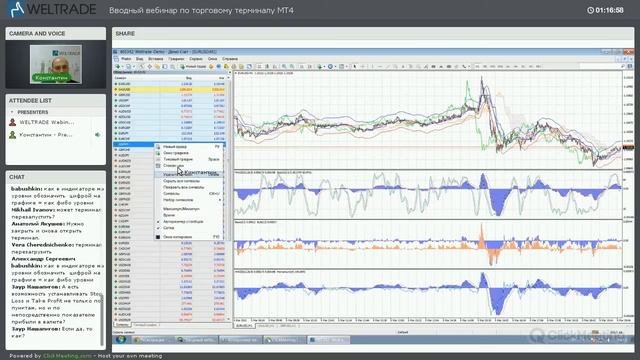This screenshot has width=640, height=360.
Task: Choose Показать все символы menu entry
Action: pyautogui.click(x=189, y=187)
